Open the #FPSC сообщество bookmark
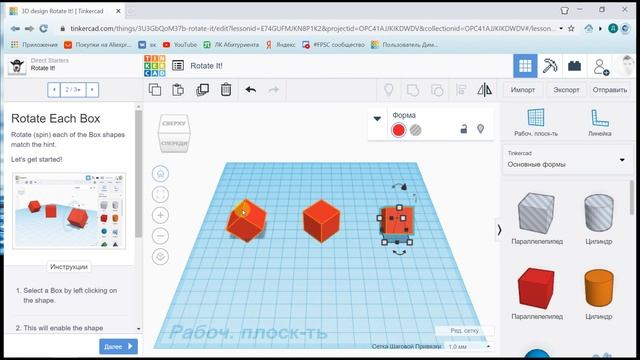 point(333,44)
